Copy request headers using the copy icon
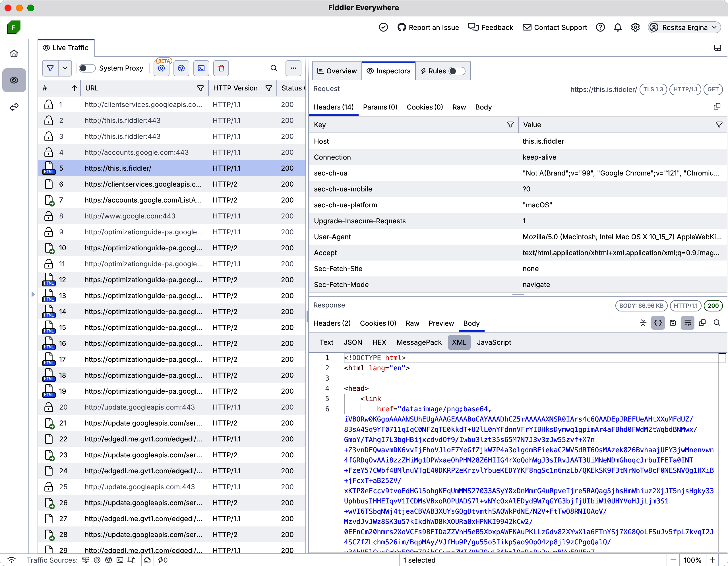728x566 pixels. [717, 107]
